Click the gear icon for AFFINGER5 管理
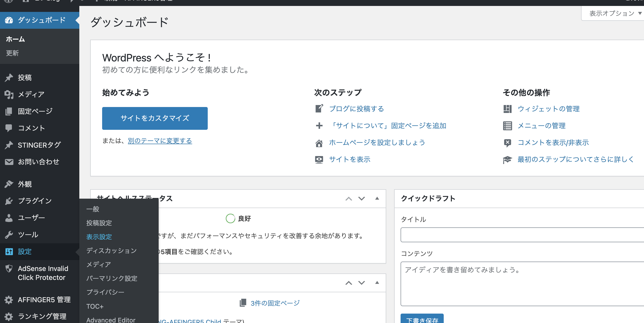The image size is (644, 323). (x=9, y=300)
